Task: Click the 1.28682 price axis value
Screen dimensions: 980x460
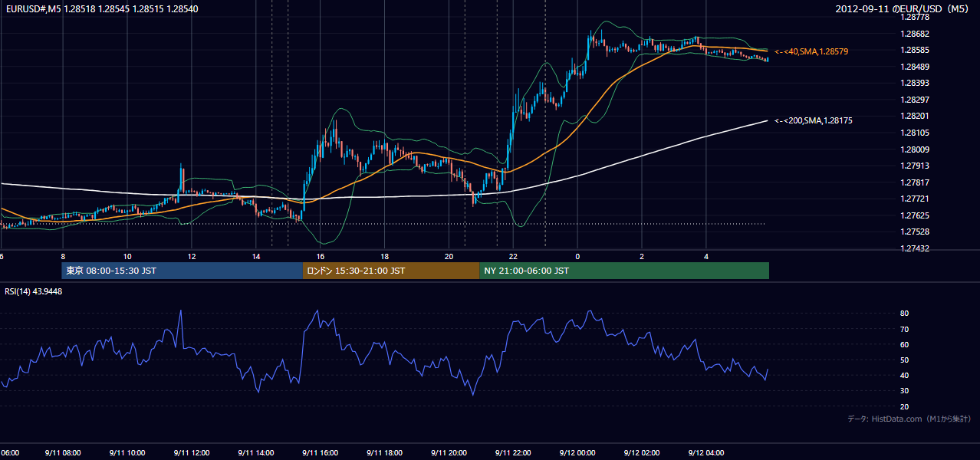Action: (913, 34)
